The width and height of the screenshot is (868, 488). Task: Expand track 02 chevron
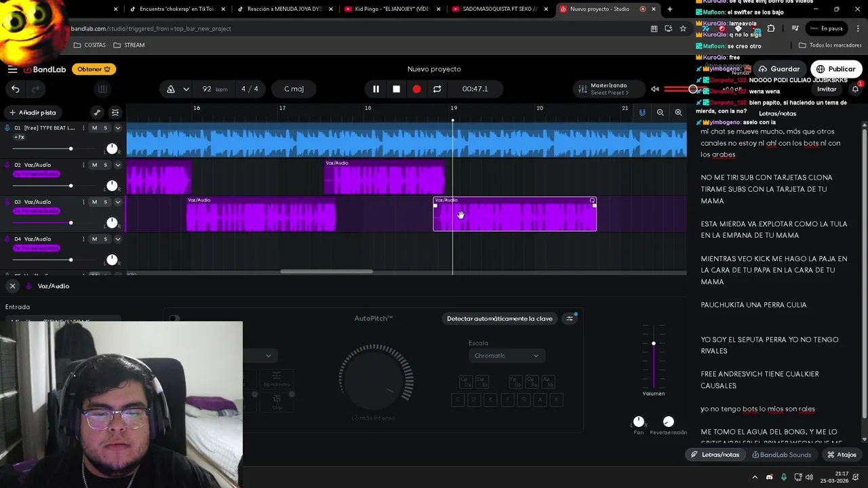117,165
